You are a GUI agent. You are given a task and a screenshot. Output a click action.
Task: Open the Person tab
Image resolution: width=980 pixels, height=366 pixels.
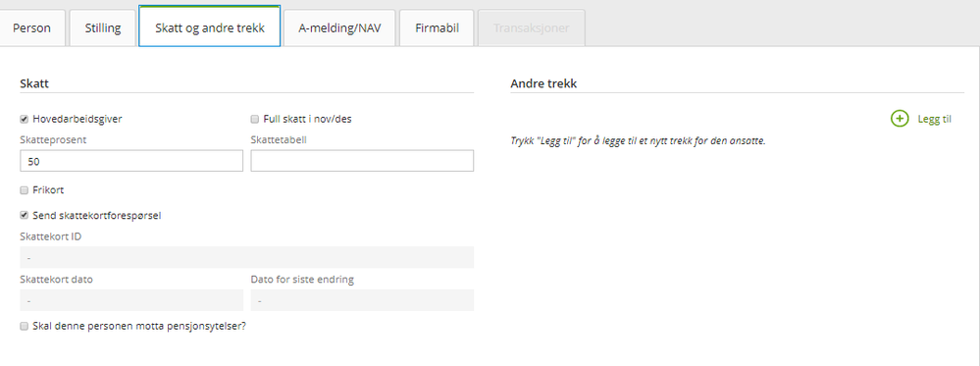31,28
